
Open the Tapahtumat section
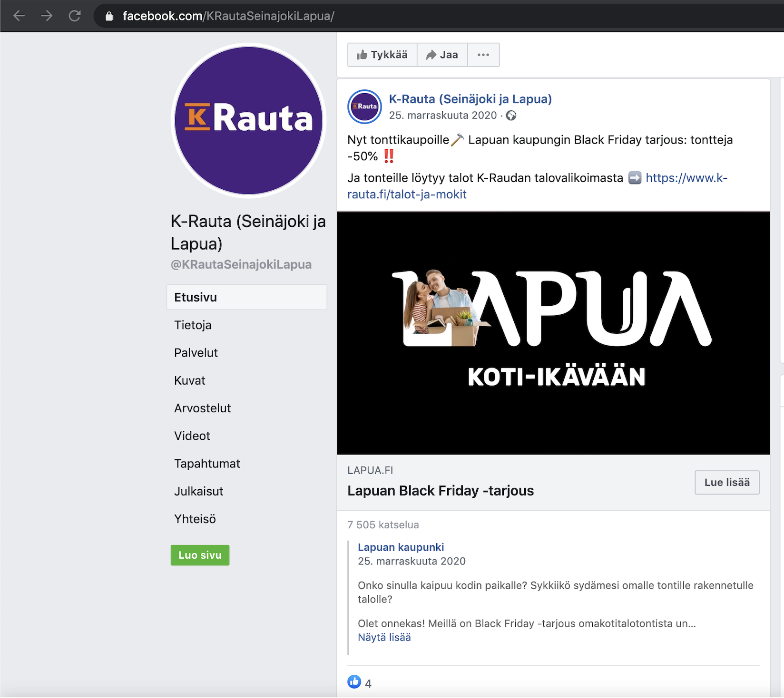point(207,464)
